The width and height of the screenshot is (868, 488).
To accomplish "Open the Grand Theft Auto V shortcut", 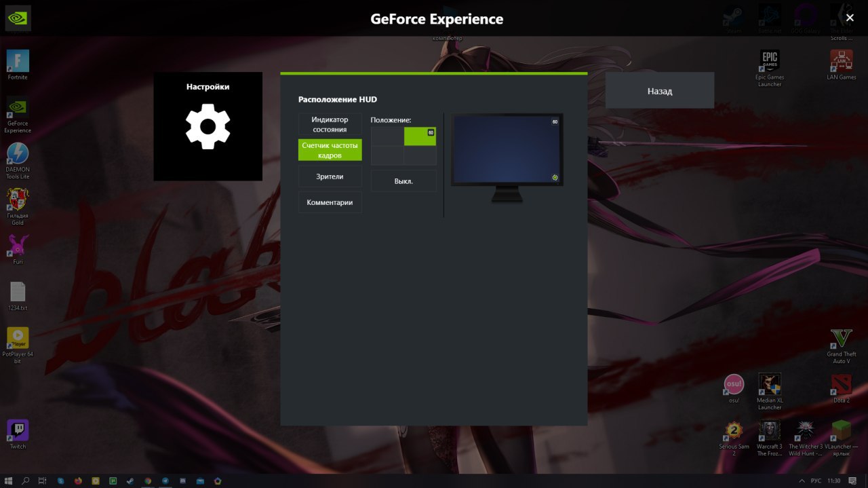I will [x=842, y=346].
